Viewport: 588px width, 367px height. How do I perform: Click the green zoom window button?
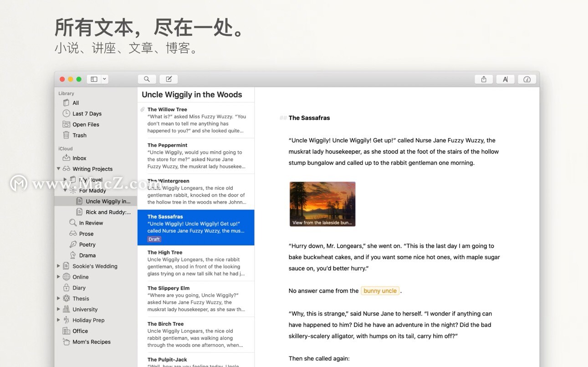coord(79,79)
